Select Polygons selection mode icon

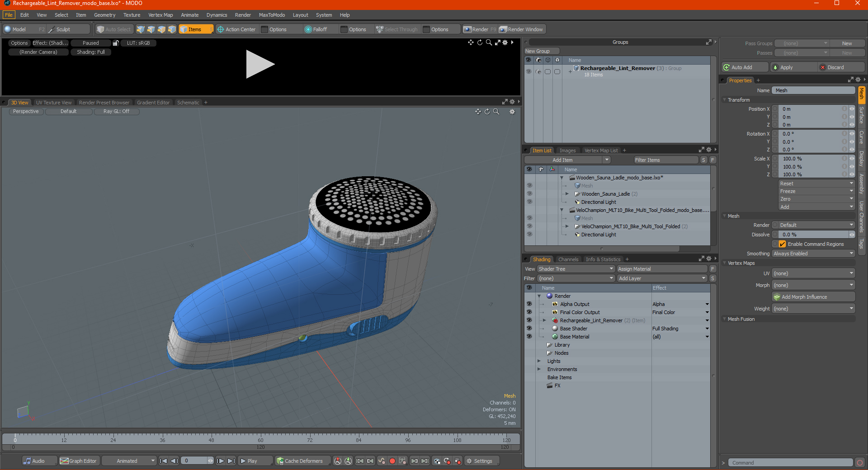[161, 29]
